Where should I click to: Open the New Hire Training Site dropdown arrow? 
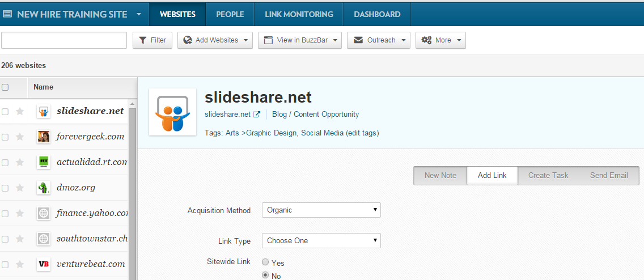[139, 14]
